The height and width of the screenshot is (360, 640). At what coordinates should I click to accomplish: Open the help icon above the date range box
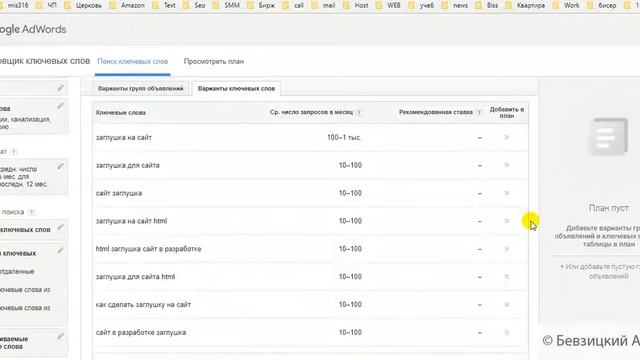[x=13, y=152]
